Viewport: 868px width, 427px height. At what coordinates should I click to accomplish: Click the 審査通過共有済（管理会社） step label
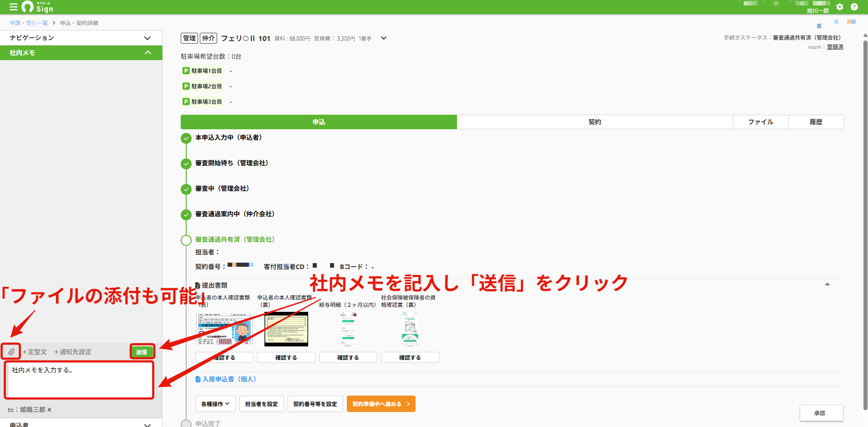[235, 239]
